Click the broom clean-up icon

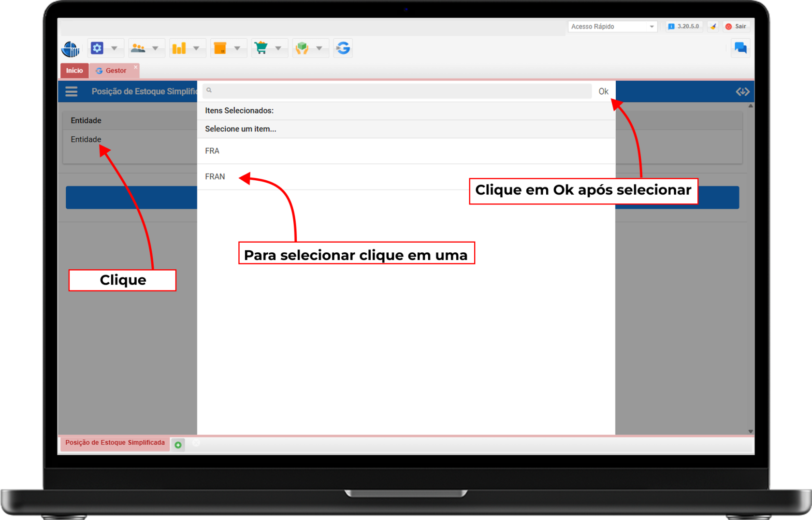point(713,27)
